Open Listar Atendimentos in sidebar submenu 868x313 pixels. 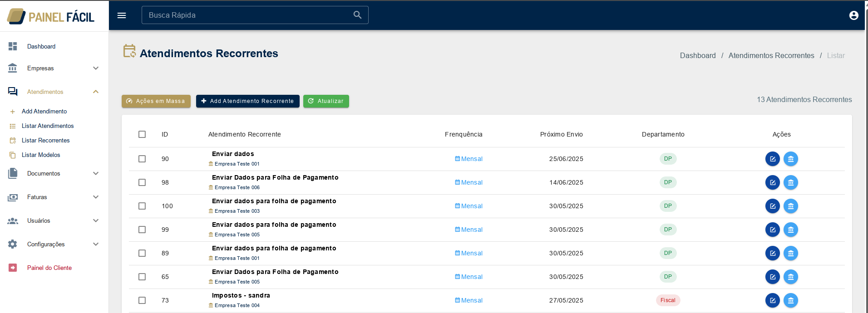[48, 126]
